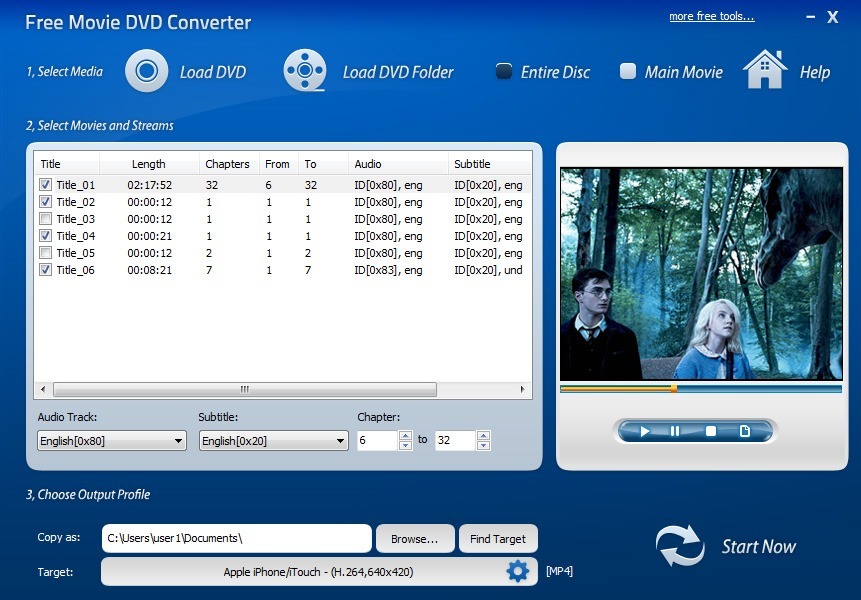
Task: Click the horizontal scrollbar thumb in list
Action: (245, 389)
